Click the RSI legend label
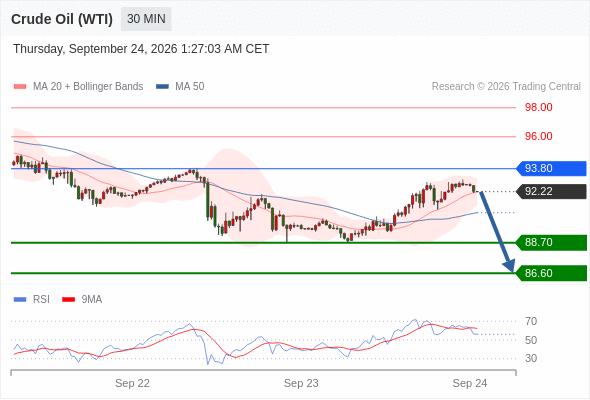The image size is (590, 400). (41, 300)
